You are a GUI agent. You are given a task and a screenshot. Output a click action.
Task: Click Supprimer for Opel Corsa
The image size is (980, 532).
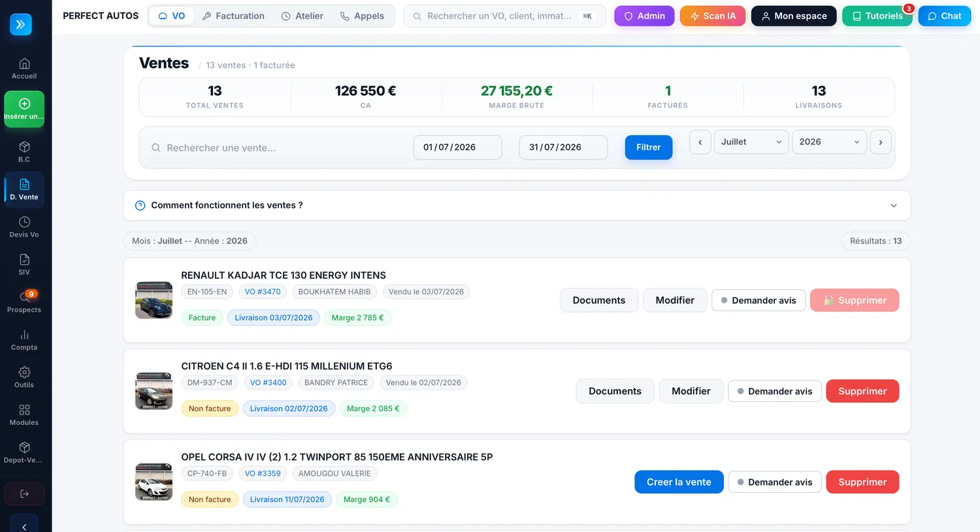click(862, 482)
